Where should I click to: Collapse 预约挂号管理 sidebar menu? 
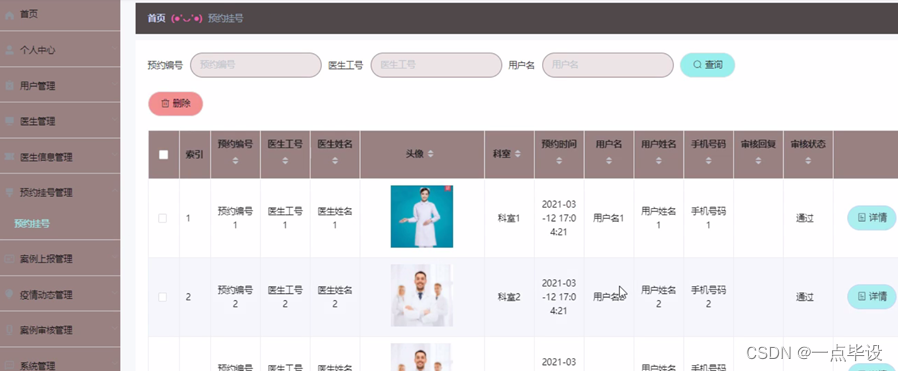point(60,192)
